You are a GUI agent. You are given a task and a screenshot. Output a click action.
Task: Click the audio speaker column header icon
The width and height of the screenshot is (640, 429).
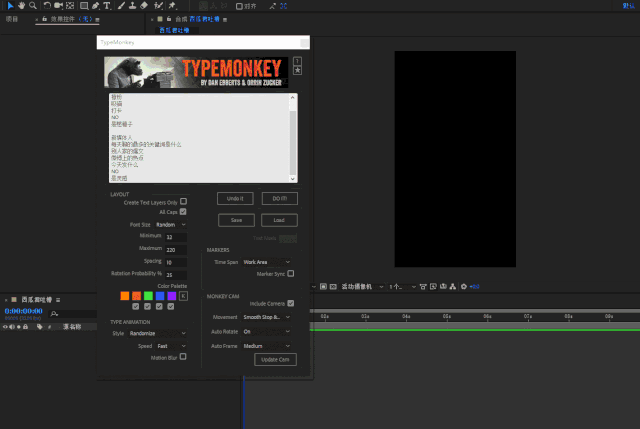[12, 327]
